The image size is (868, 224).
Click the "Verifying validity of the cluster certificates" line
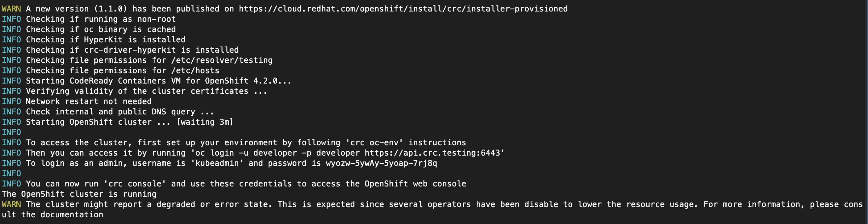point(146,91)
